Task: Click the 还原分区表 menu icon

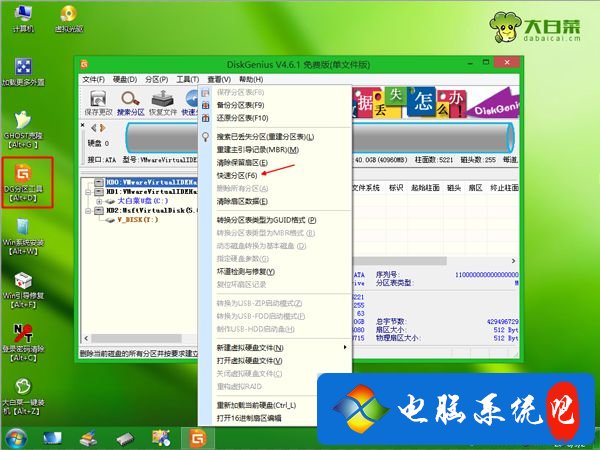Action: click(205, 118)
